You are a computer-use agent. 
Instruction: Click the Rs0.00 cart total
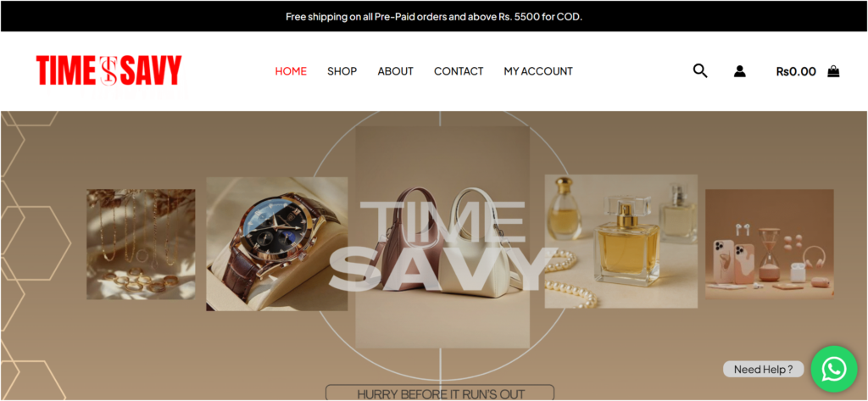(796, 71)
